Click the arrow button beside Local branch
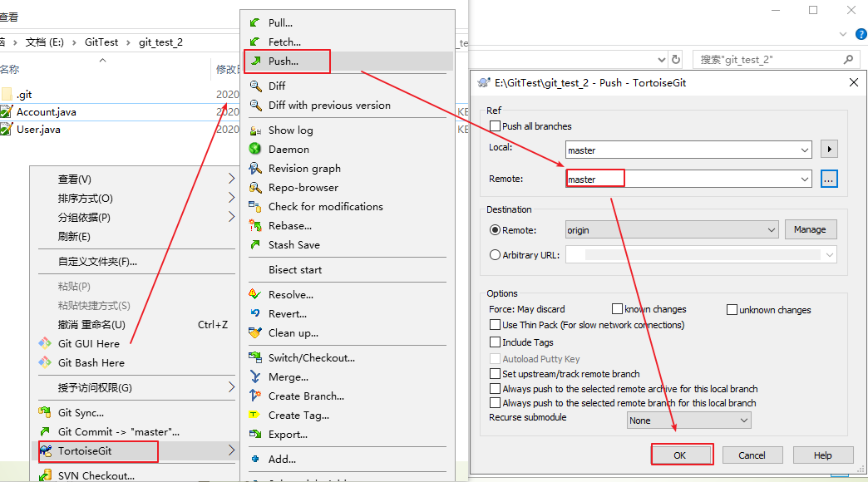868x482 pixels. click(829, 150)
